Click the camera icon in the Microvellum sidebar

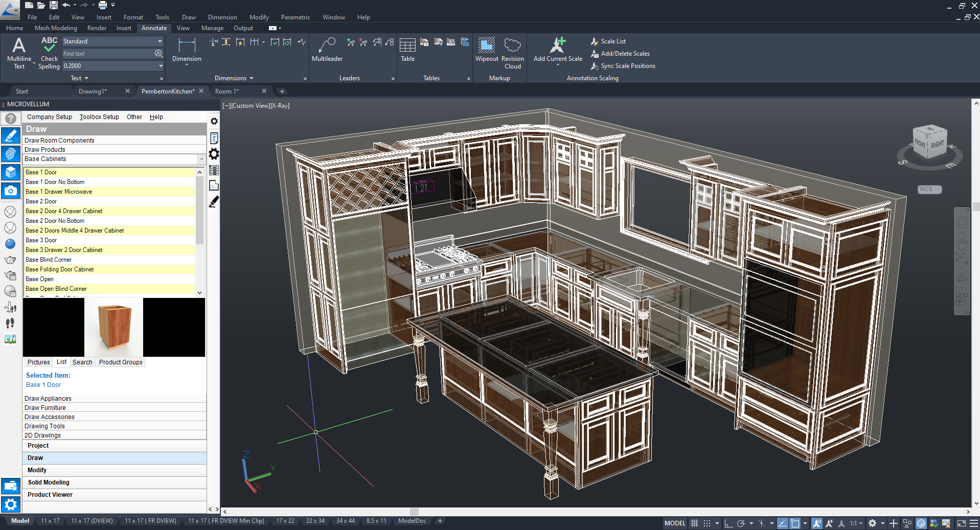pos(11,191)
